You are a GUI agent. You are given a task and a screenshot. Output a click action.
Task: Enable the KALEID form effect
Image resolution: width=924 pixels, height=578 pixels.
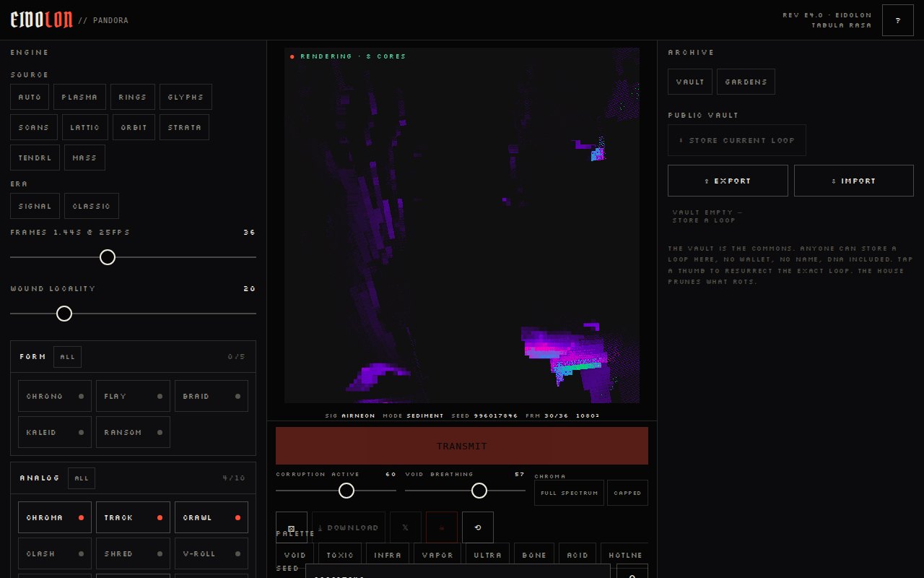[x=55, y=432]
